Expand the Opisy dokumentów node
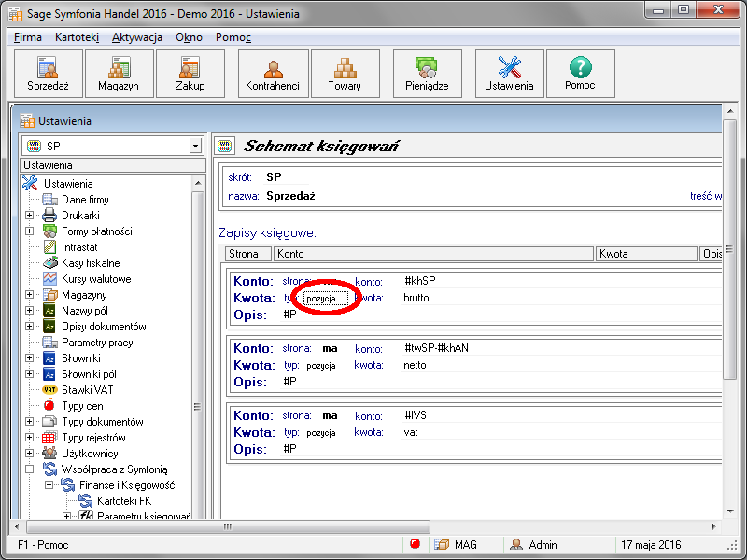Image resolution: width=747 pixels, height=560 pixels. pyautogui.click(x=30, y=326)
